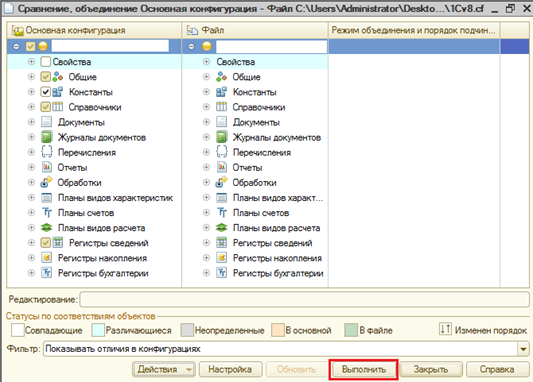Click the Выполнить button

[364, 369]
